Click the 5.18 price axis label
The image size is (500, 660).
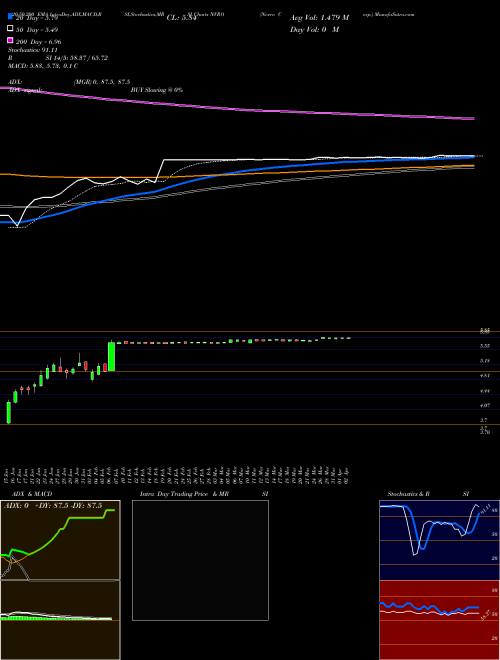pyautogui.click(x=484, y=361)
